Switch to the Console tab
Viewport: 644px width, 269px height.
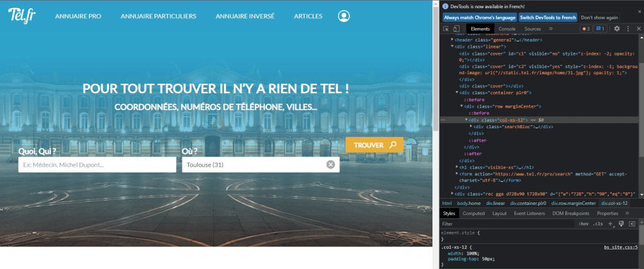click(507, 29)
